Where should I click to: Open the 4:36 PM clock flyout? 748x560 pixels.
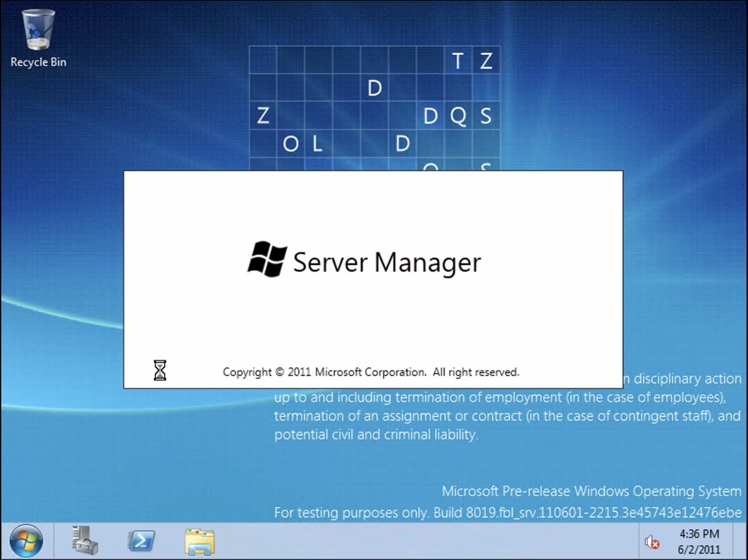(x=699, y=542)
